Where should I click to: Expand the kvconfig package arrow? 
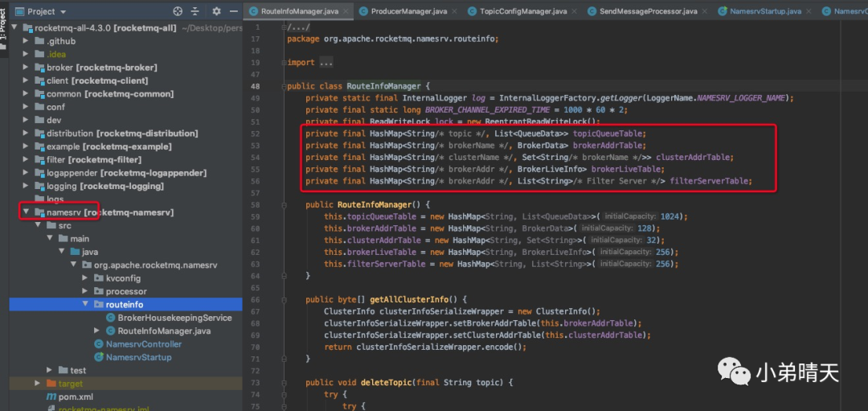(85, 278)
